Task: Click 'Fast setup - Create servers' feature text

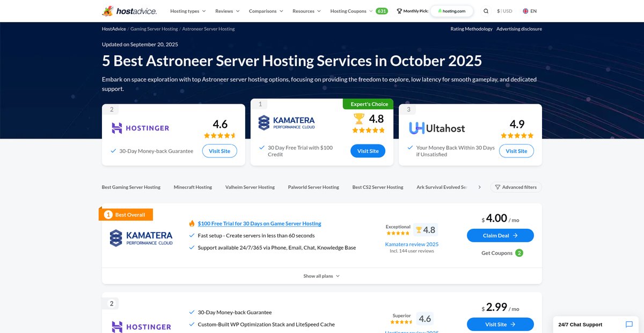Action: coord(256,235)
